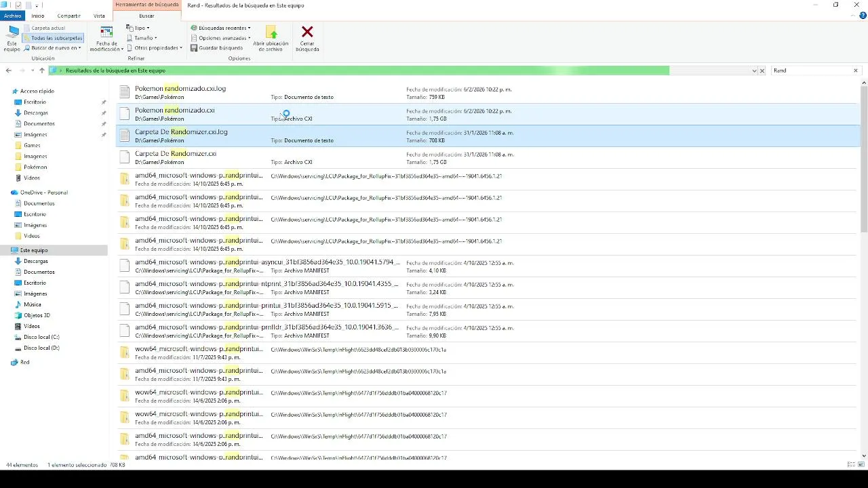Select OneDrive - Personal cloud item
This screenshot has width=868, height=488.
[43, 192]
